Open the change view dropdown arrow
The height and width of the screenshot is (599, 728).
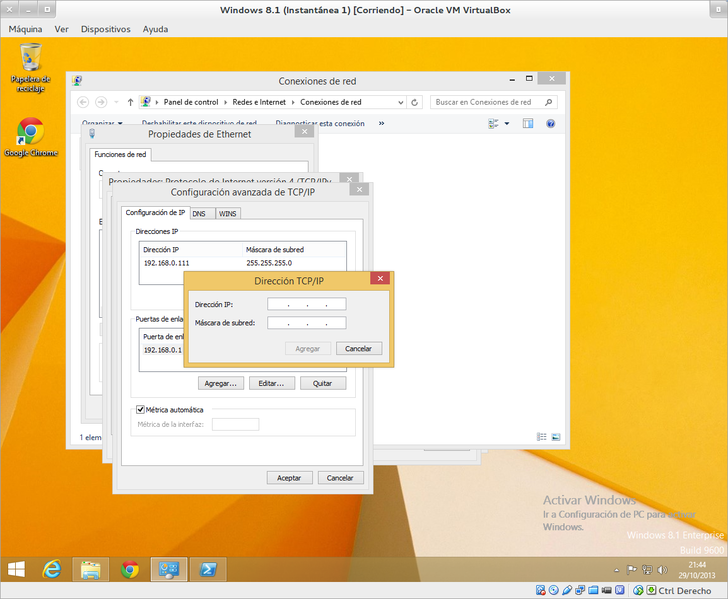507,124
